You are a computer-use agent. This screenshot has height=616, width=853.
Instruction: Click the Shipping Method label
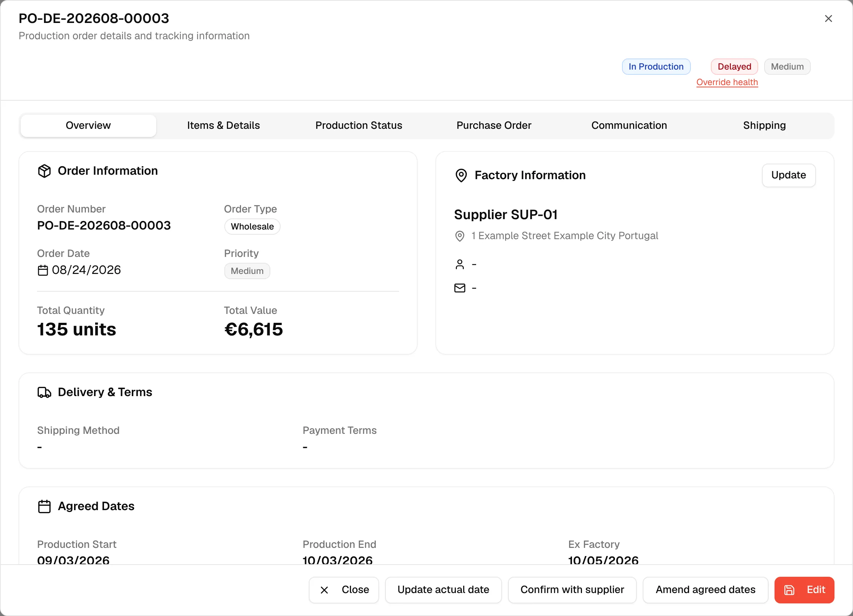coord(78,431)
